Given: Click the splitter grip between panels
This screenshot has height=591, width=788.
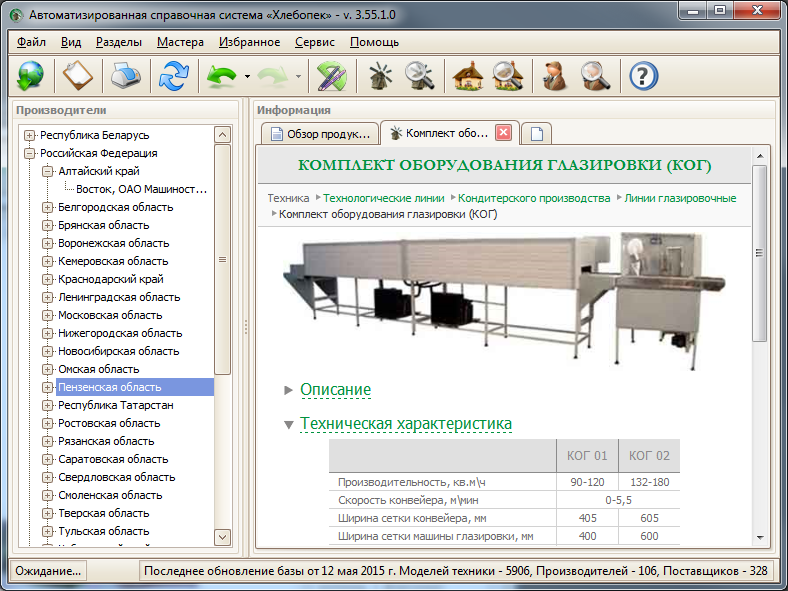Looking at the screenshot, I should click(x=246, y=327).
